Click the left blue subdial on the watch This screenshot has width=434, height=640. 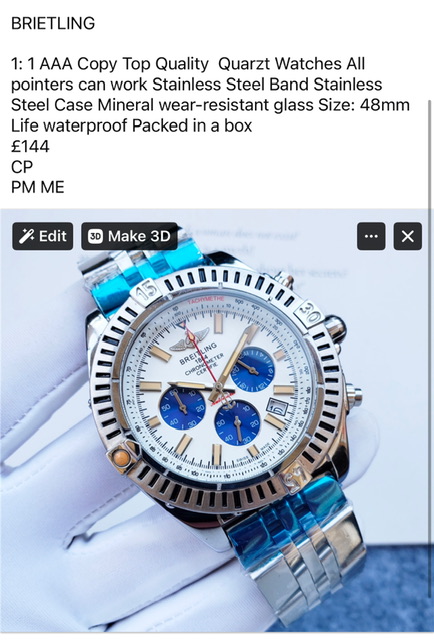point(182,408)
